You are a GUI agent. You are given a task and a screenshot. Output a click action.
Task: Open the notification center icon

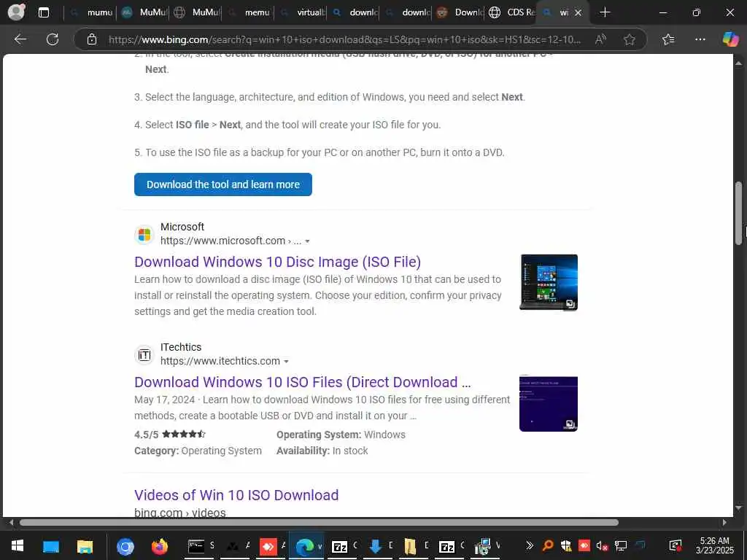(675, 545)
